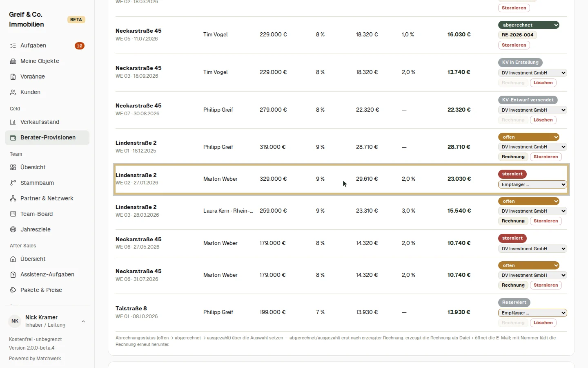
Task: Click the RE-2026-004 invoice number
Action: point(517,35)
